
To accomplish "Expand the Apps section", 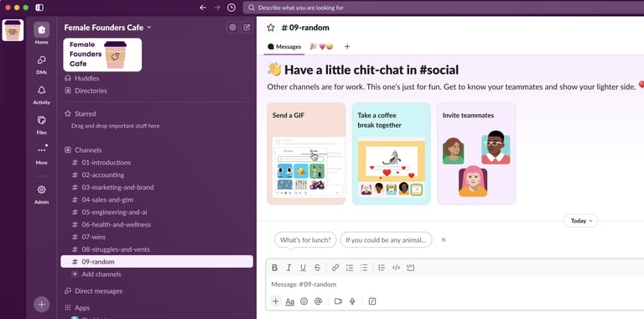I will point(82,307).
